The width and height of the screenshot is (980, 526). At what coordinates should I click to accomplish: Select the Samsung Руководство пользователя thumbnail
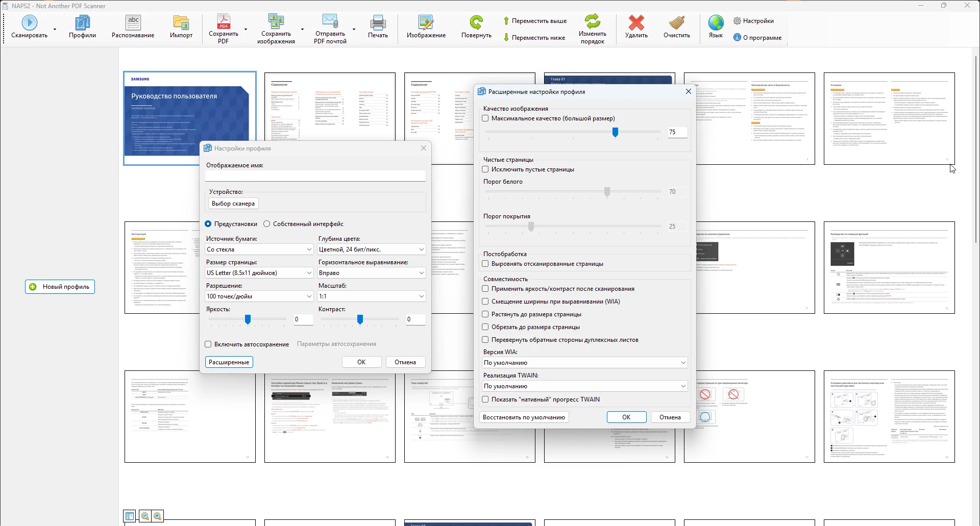[190, 118]
